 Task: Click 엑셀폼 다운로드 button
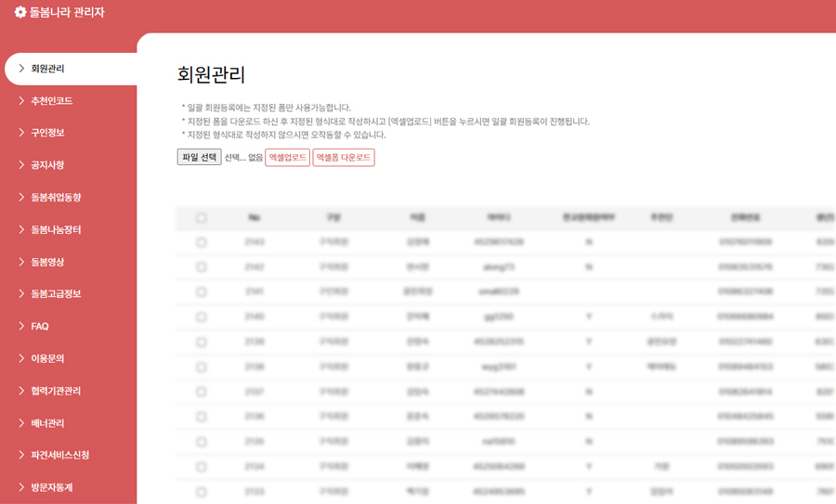343,158
